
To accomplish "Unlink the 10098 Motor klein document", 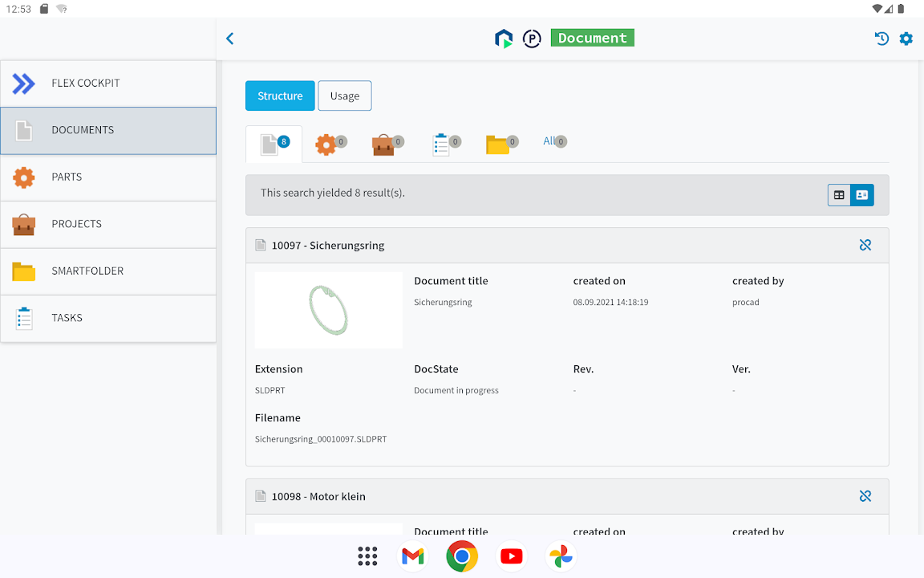I will 865,497.
